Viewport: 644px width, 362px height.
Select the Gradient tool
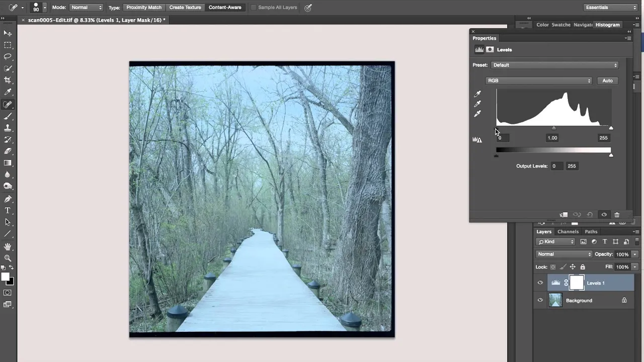(x=8, y=163)
